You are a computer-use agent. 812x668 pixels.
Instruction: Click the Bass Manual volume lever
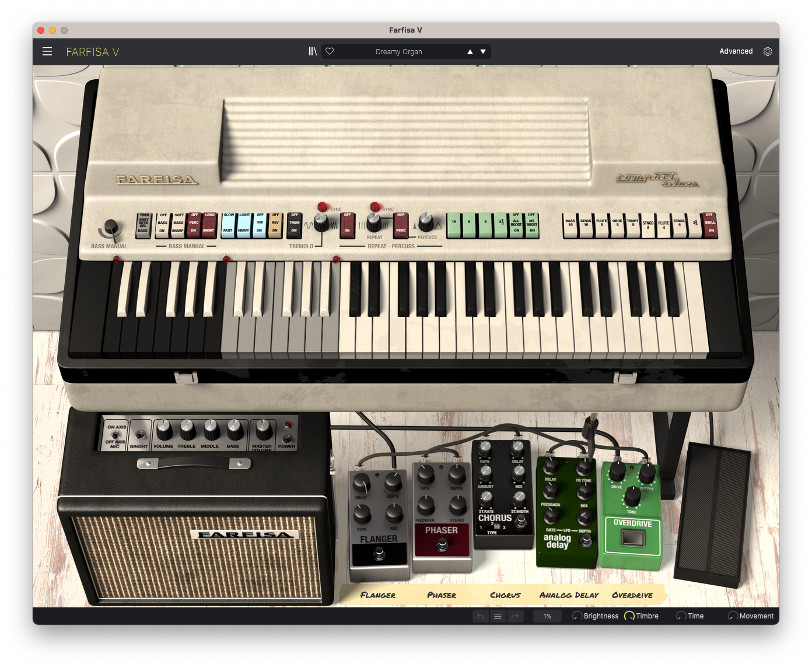point(111,229)
